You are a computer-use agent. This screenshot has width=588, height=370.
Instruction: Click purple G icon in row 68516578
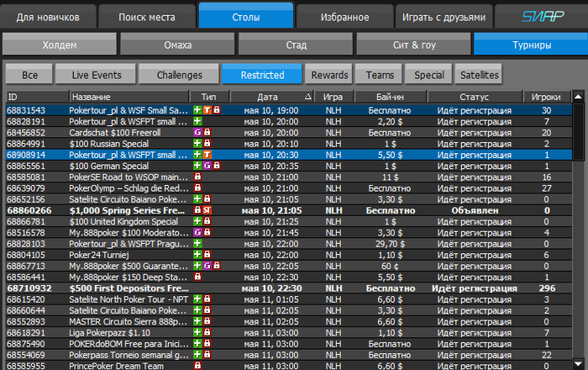tap(197, 232)
